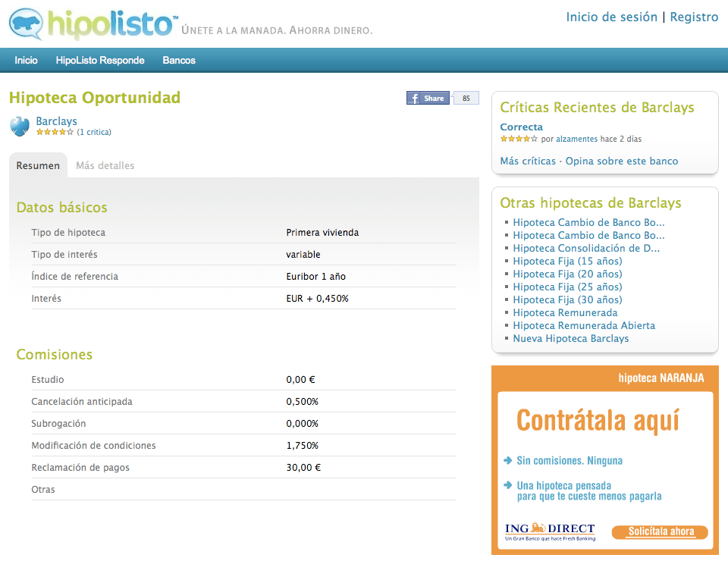Click the Datos básicos section heading
This screenshot has height=561, width=728.
61,208
